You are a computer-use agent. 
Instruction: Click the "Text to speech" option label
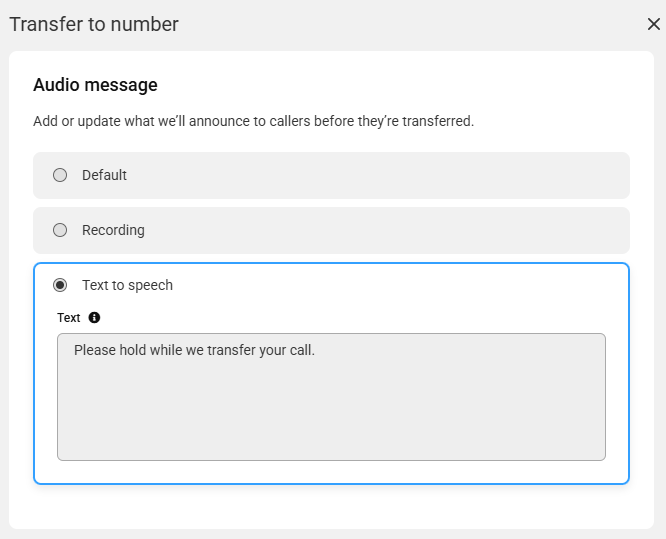127,285
